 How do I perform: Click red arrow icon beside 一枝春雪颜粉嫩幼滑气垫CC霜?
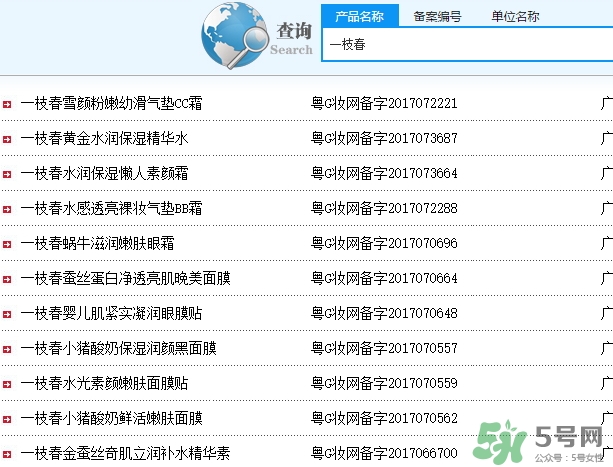(7, 104)
